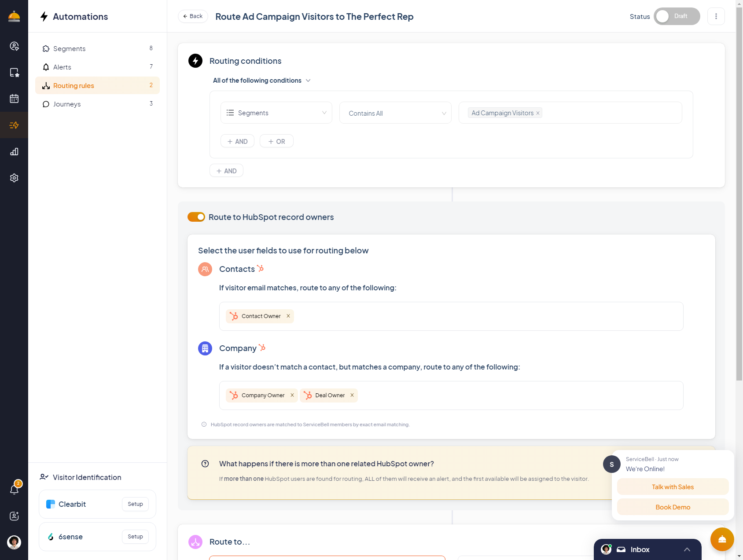This screenshot has width=743, height=560.
Task: Open Segments in Automations menu
Action: (x=97, y=48)
